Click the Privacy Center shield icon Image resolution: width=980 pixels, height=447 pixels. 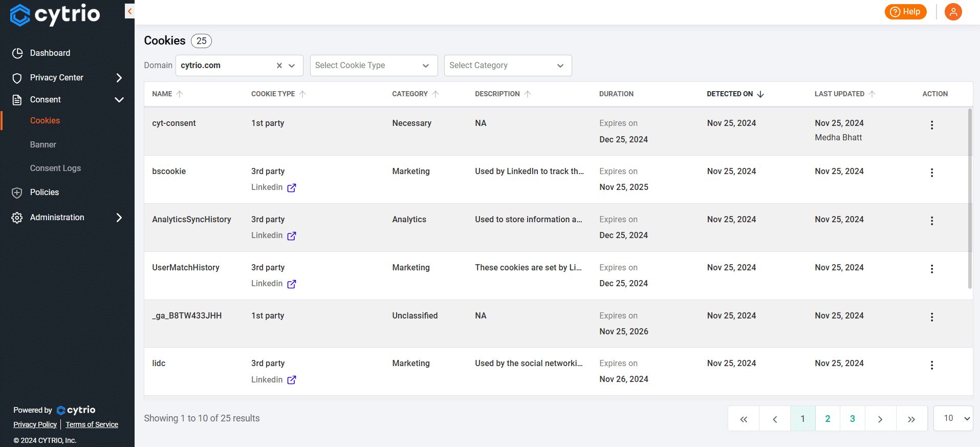coord(17,78)
